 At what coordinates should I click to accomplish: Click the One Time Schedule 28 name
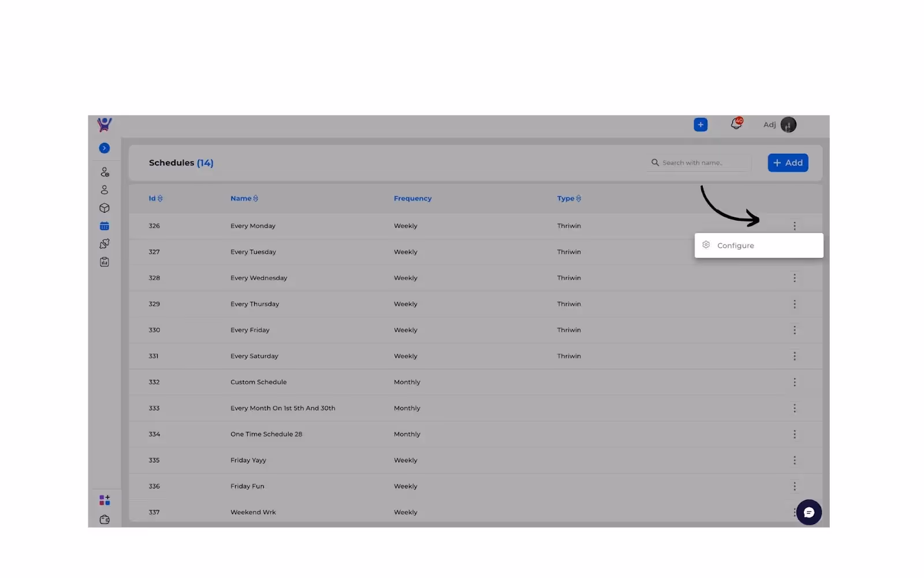click(x=266, y=434)
